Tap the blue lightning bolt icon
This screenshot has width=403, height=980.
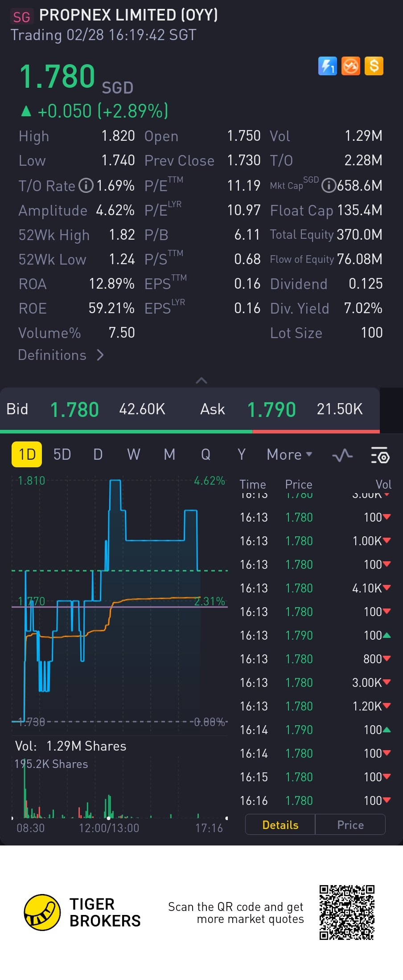click(327, 66)
